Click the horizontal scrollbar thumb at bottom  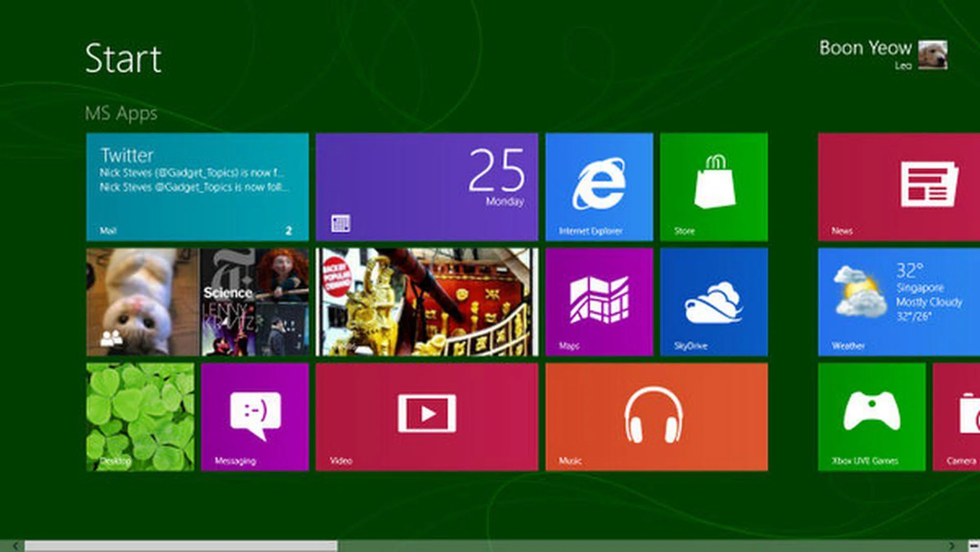tap(181, 546)
